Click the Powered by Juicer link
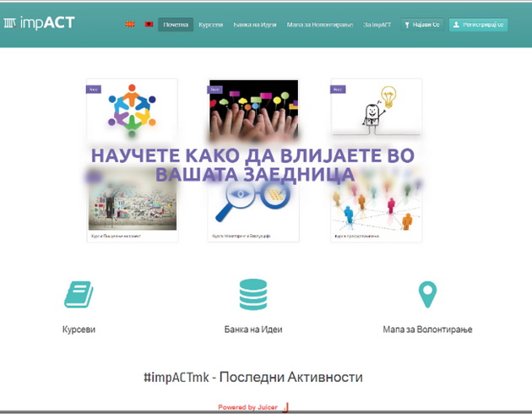 pos(253,407)
